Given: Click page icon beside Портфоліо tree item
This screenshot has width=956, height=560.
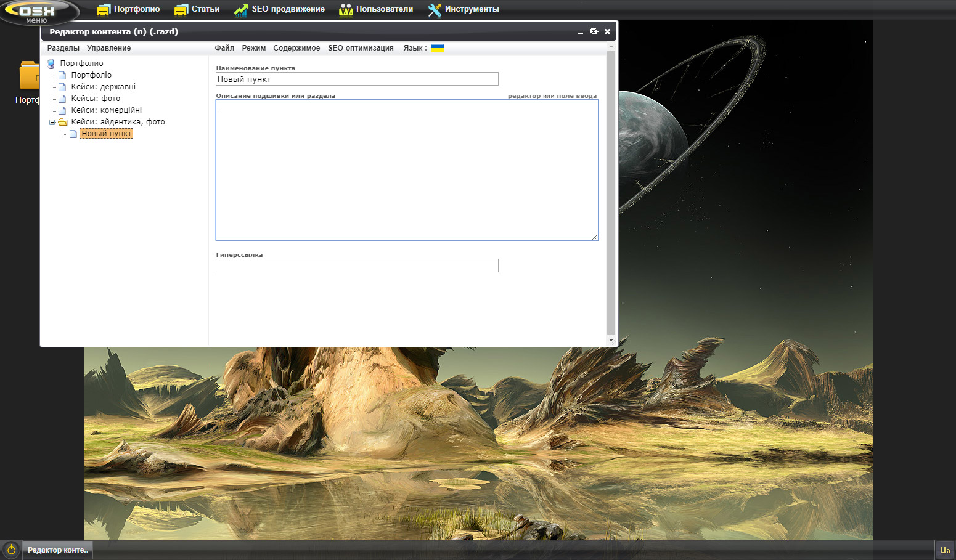Looking at the screenshot, I should point(62,75).
